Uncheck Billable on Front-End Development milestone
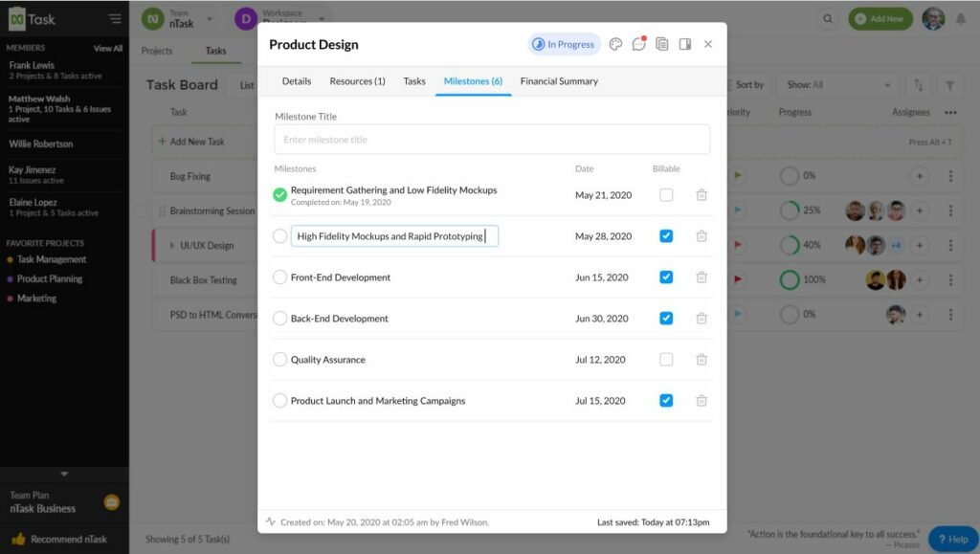 pos(666,277)
